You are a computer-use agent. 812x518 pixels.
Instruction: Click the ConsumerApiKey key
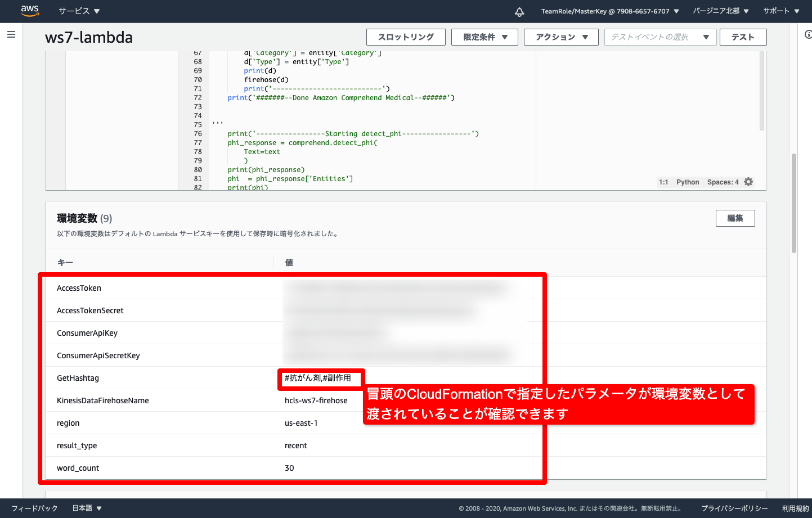click(x=87, y=333)
